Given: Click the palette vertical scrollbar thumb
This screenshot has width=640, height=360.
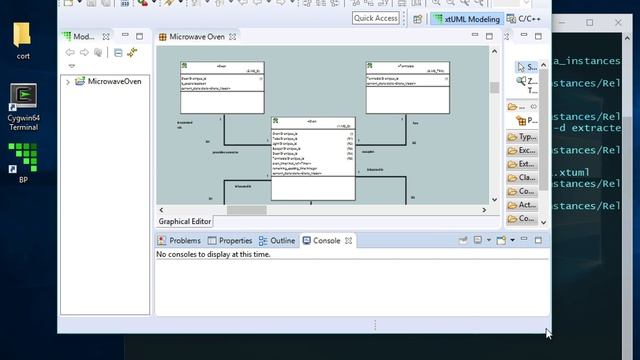Looking at the screenshot, I should tap(543, 130).
